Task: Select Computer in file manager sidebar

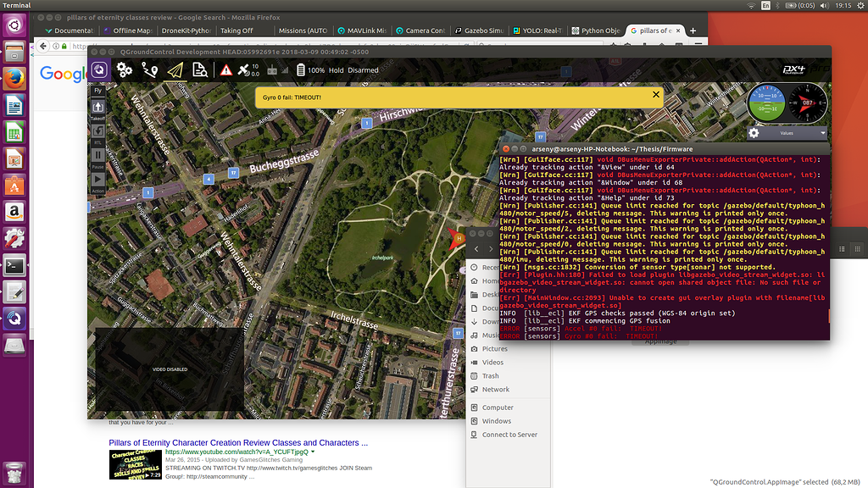Action: point(498,408)
